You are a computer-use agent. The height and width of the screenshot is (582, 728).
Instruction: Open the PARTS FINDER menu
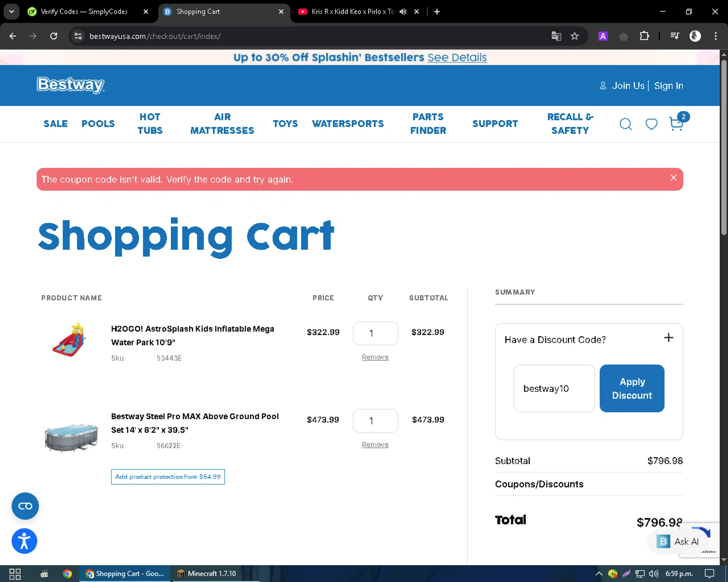(x=428, y=124)
